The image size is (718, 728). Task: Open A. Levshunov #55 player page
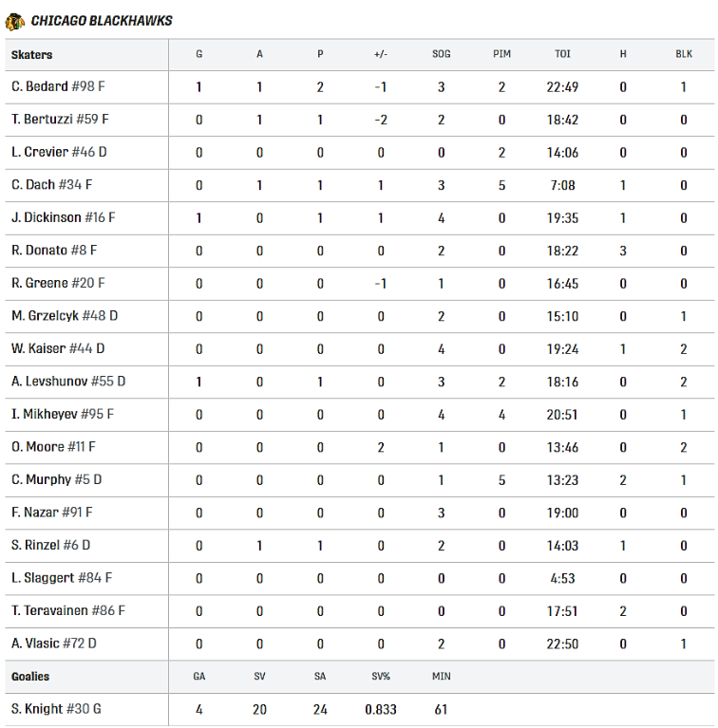coord(68,381)
